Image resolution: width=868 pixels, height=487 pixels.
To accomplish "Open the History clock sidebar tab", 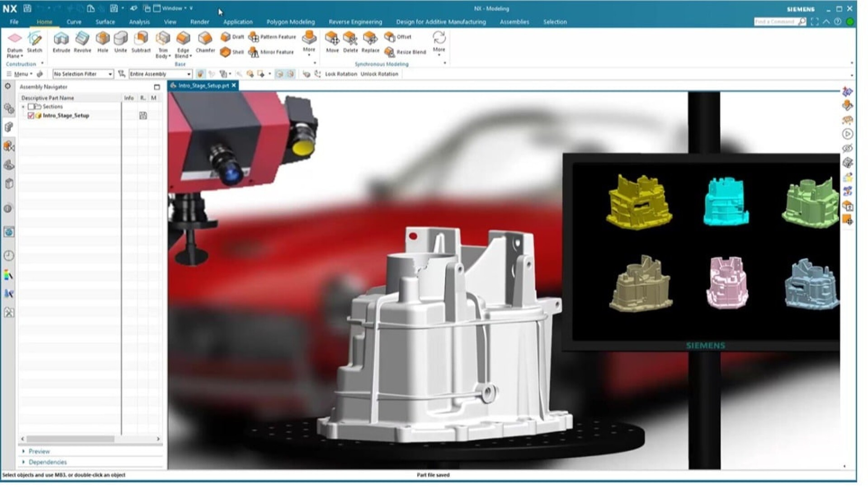I will tap(9, 256).
